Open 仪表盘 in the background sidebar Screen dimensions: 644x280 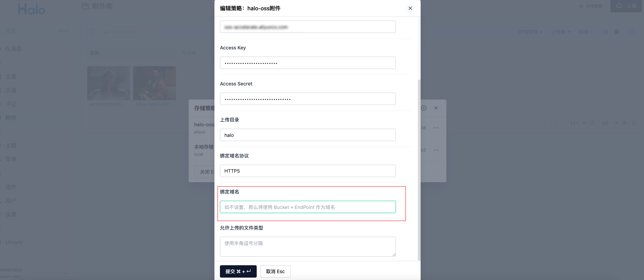pyautogui.click(x=14, y=49)
